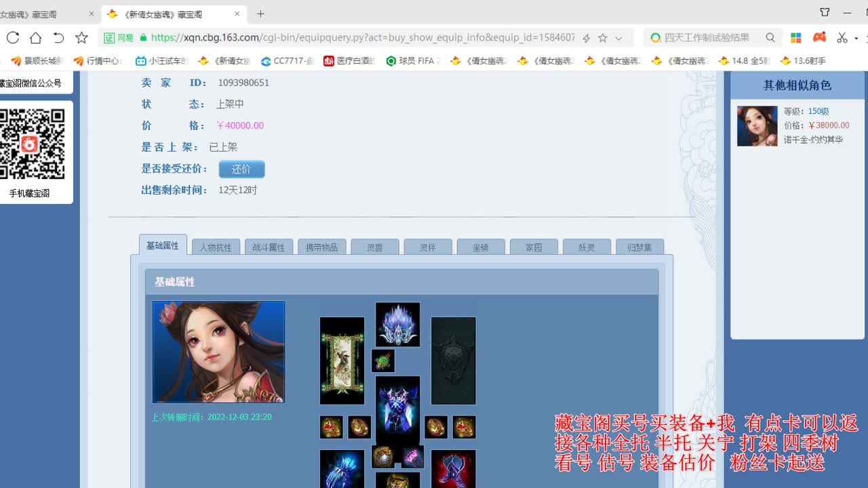This screenshot has height=488, width=868.
Task: Open the browser home page icon
Action: [35, 38]
